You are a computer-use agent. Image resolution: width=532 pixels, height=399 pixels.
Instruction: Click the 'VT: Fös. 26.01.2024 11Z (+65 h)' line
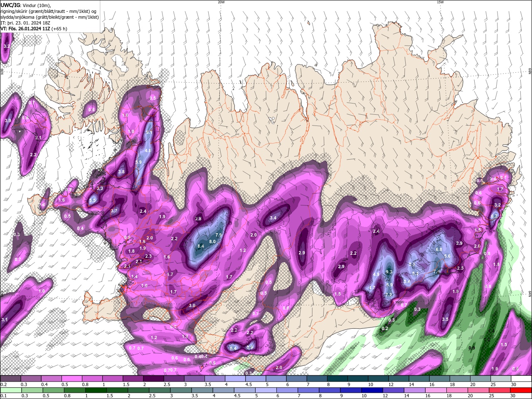tap(34, 29)
